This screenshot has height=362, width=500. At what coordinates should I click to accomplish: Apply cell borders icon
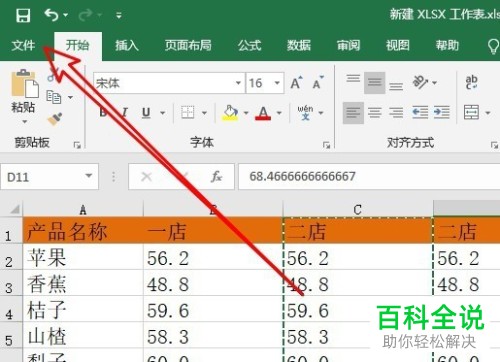pyautogui.click(x=188, y=112)
